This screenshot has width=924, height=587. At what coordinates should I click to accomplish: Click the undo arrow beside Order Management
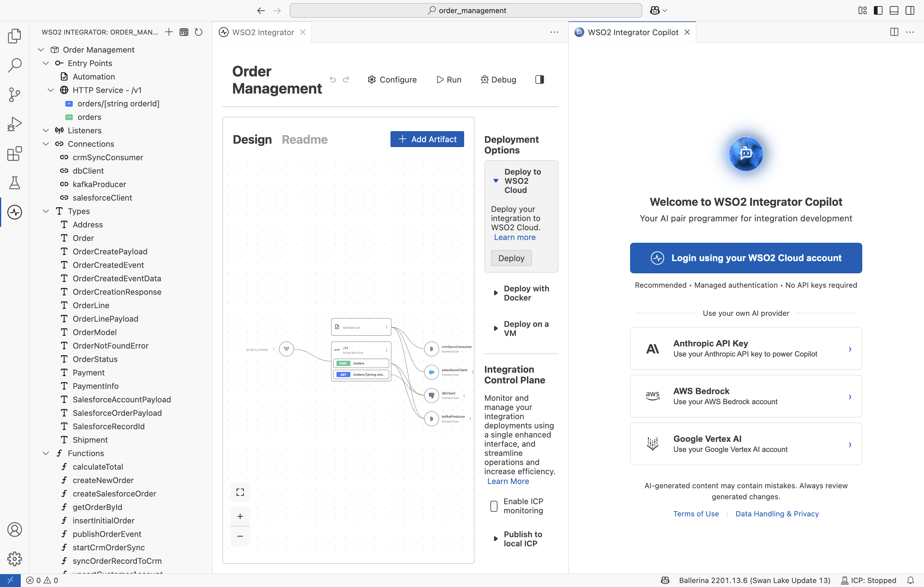pyautogui.click(x=333, y=79)
